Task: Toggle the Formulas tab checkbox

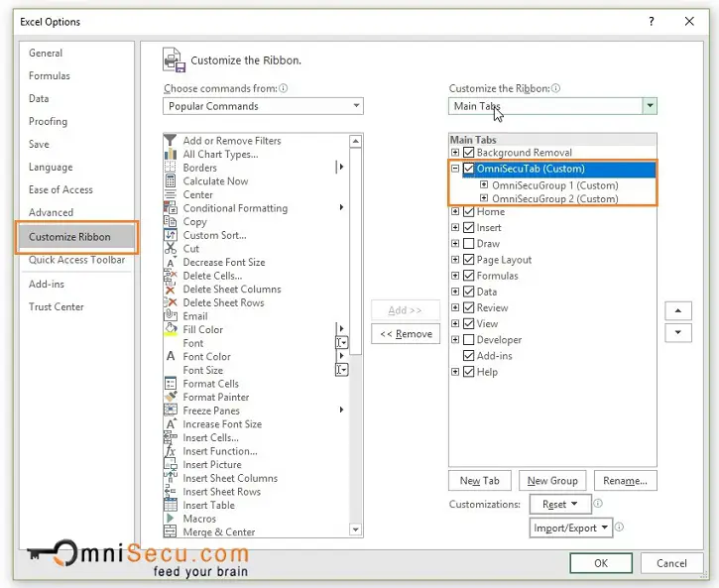Action: (469, 276)
